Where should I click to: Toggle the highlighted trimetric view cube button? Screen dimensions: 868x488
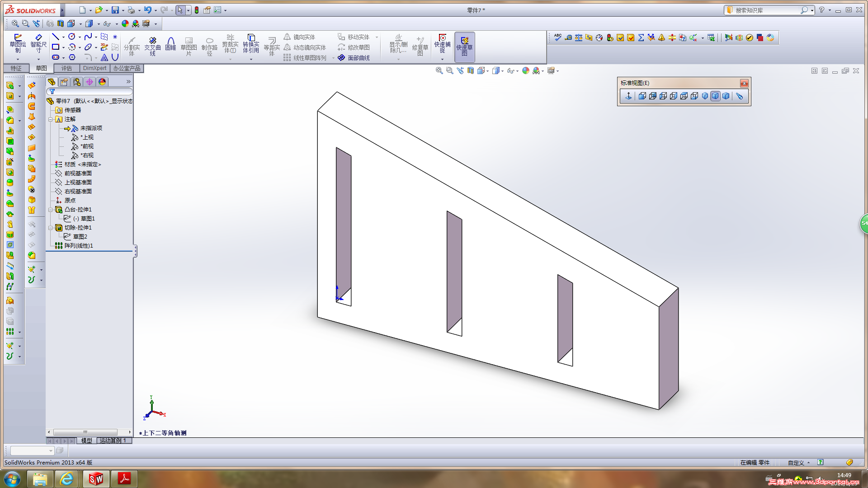[715, 96]
